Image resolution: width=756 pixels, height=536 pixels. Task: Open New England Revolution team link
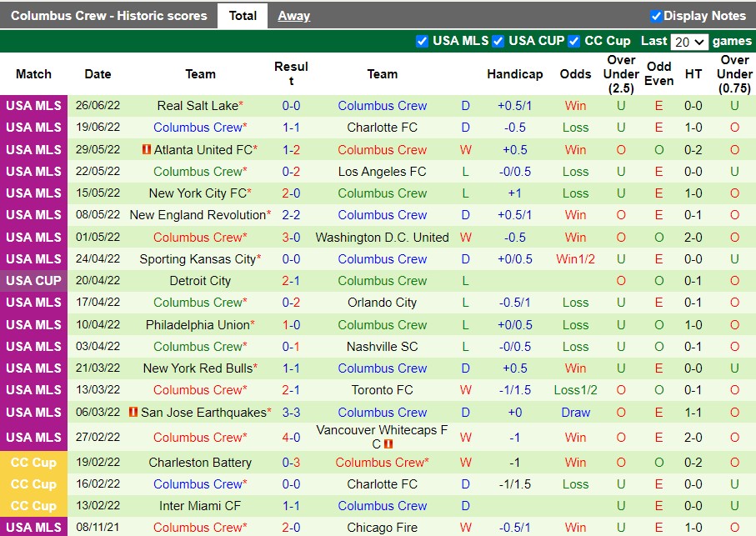pyautogui.click(x=198, y=215)
